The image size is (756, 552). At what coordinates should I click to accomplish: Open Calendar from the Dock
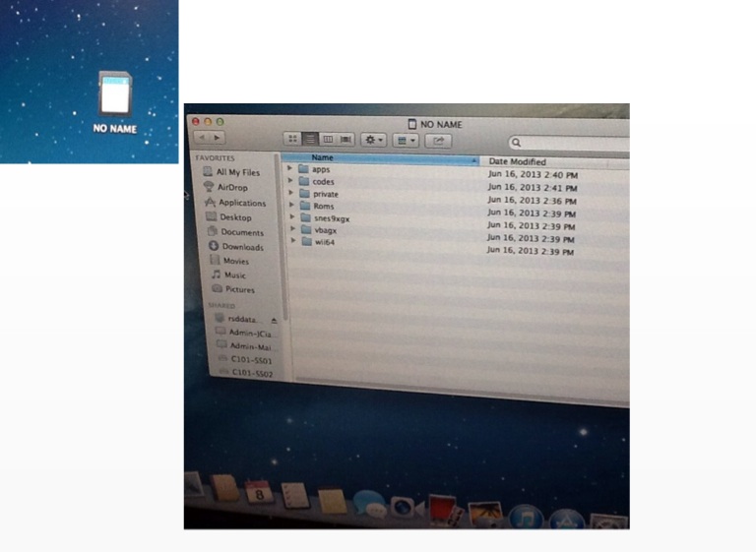(x=260, y=491)
